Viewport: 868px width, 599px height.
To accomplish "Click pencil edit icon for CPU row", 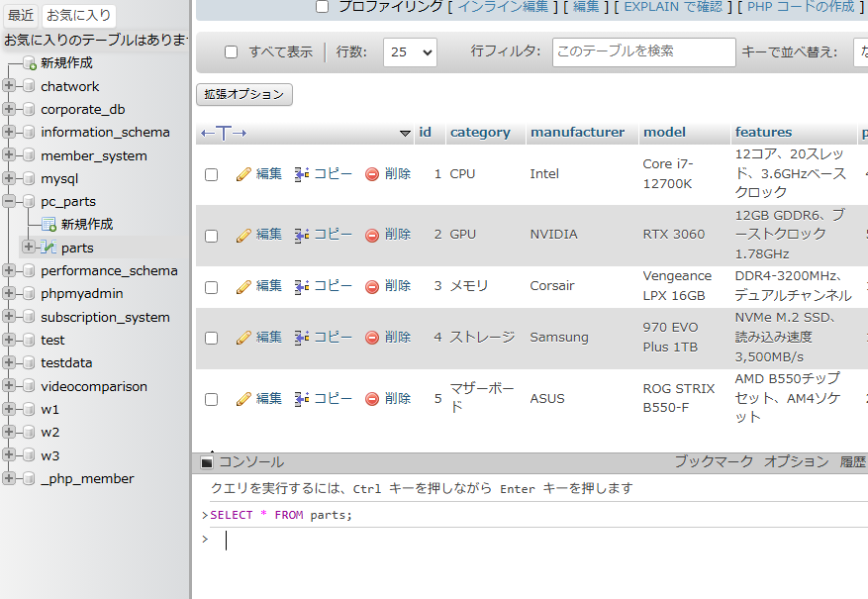I will coord(243,174).
